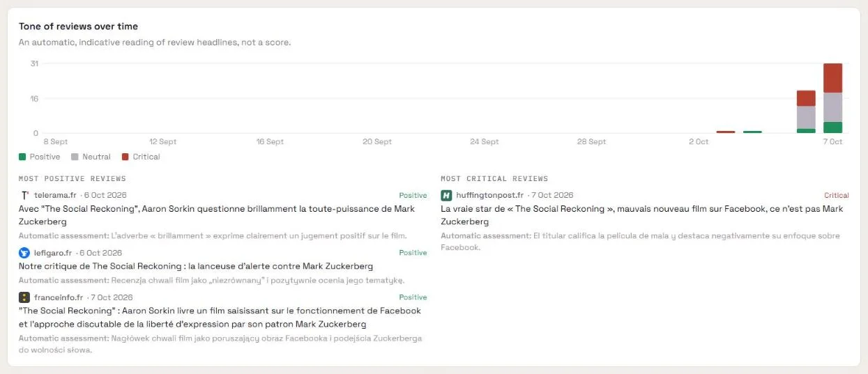This screenshot has height=374, width=868.
Task: Toggle the Neutral legend grey swatch
Action: pyautogui.click(x=75, y=157)
